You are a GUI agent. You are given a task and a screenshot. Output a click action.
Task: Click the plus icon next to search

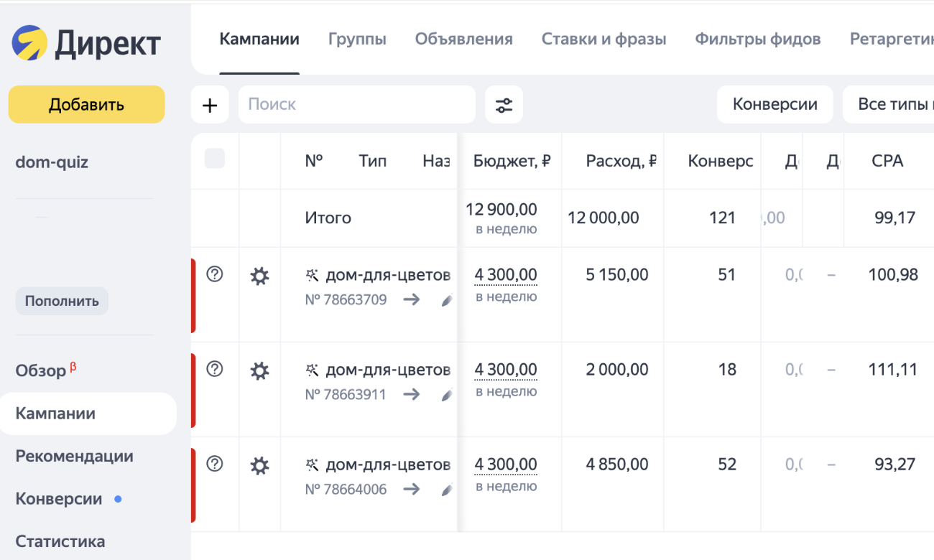point(210,105)
